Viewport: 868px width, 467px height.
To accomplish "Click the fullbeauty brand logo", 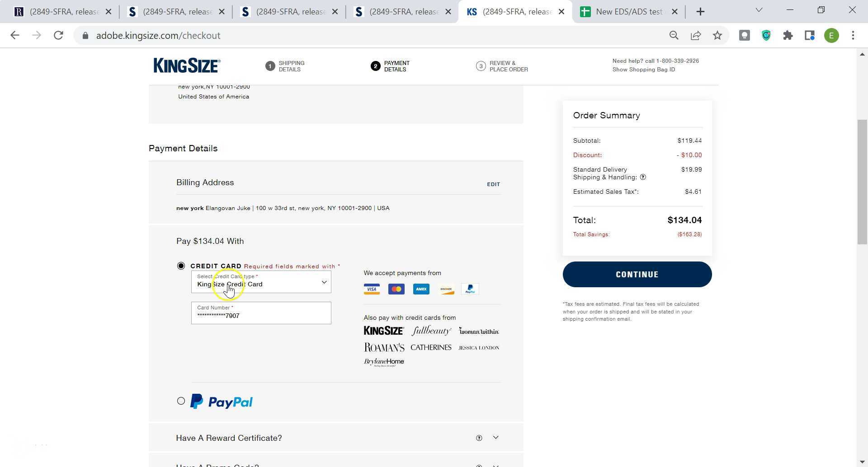I will 431,331.
